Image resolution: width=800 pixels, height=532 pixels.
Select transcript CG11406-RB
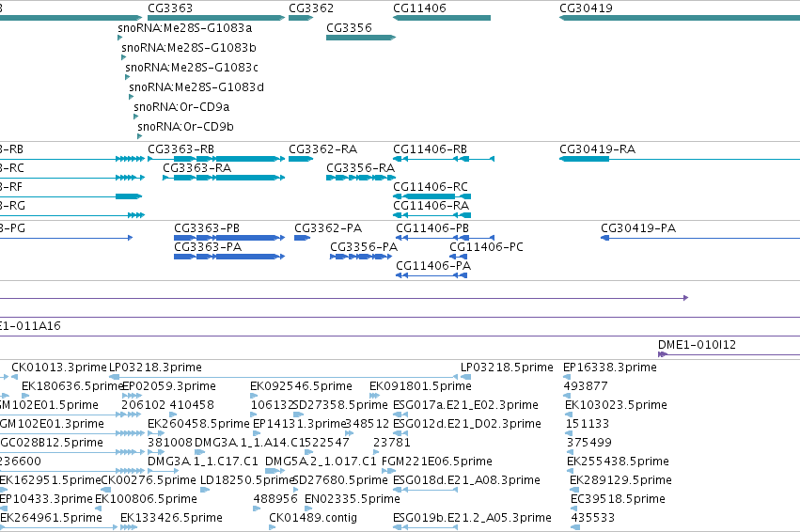[x=444, y=159]
